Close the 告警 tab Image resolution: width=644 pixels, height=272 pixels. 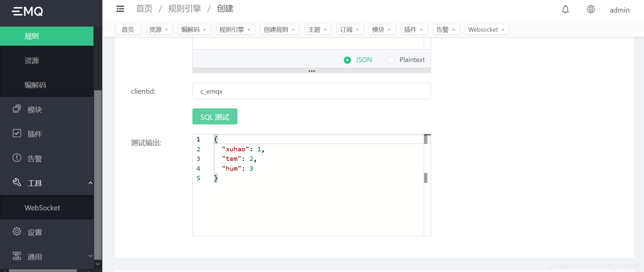(454, 30)
